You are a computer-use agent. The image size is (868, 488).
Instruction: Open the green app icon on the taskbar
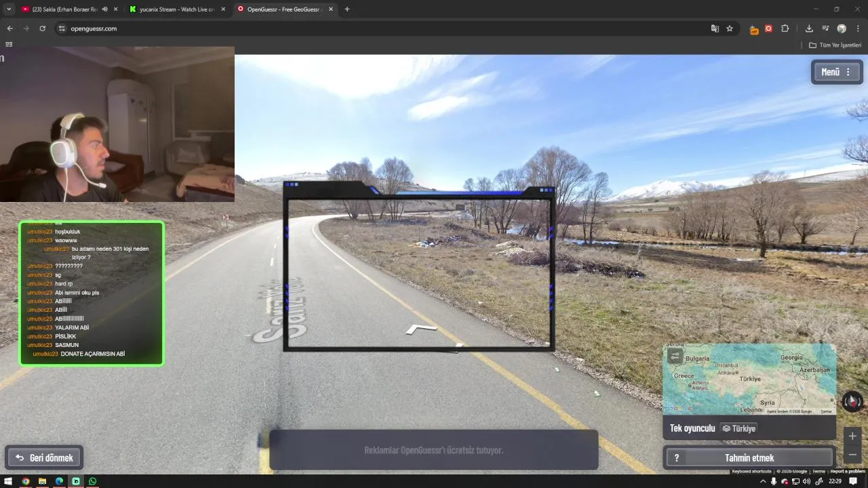[x=76, y=481]
